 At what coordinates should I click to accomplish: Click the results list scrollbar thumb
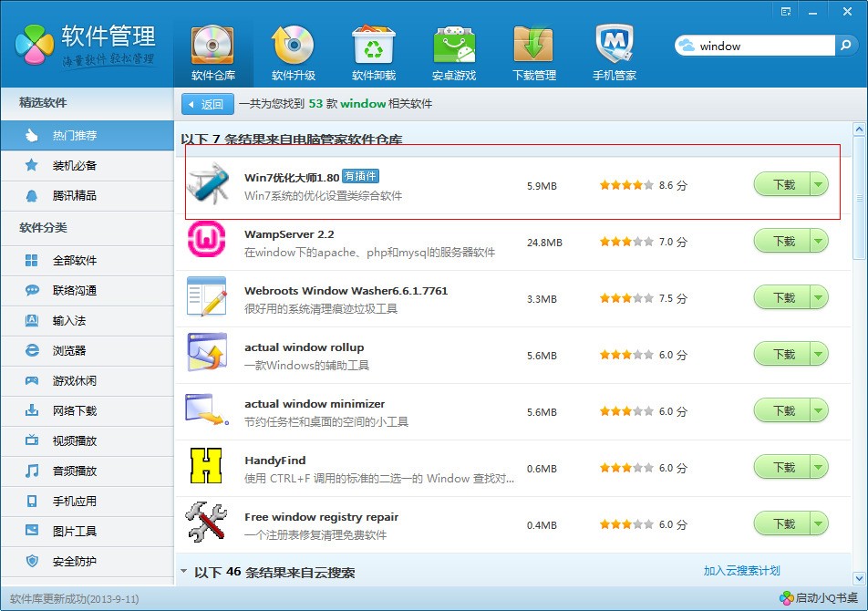pos(859,198)
